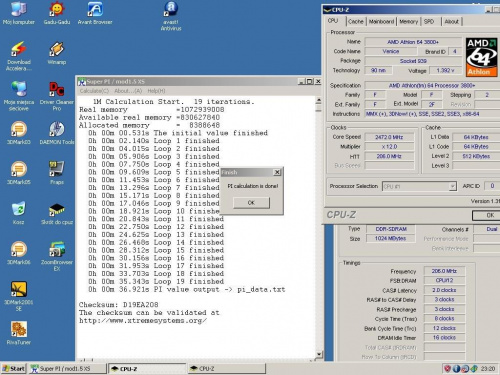Activate second CPU-Z taskbar button

pyautogui.click(x=226, y=369)
